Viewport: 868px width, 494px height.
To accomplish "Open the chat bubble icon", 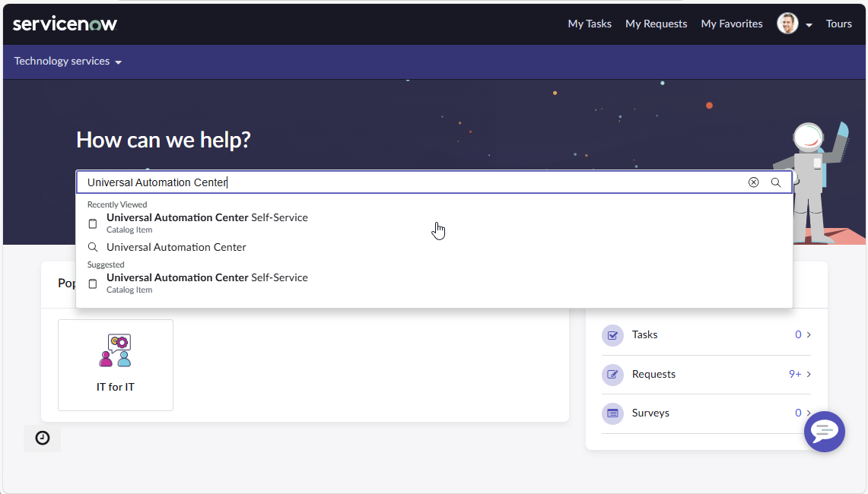I will (x=825, y=432).
